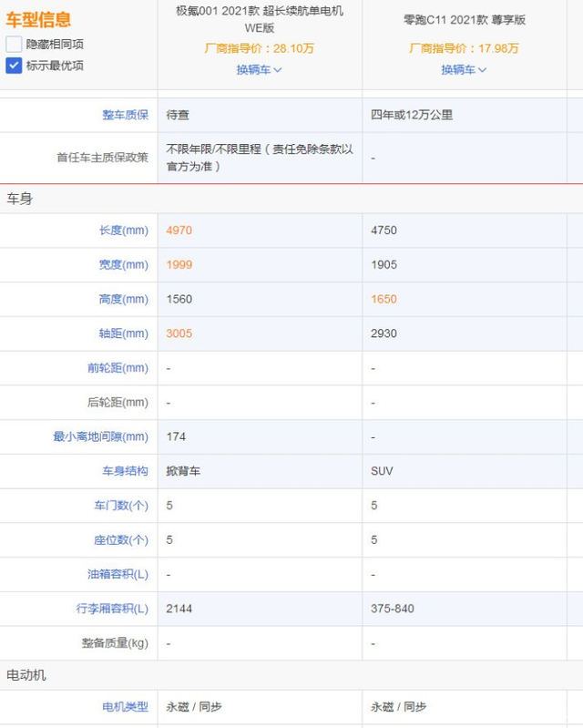The image size is (583, 728).
Task: Click the 首任车主质保政策 row label
Action: pos(102,158)
